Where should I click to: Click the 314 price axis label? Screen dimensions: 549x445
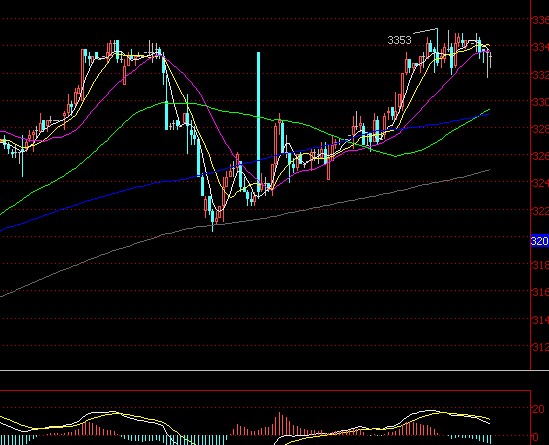(x=540, y=320)
